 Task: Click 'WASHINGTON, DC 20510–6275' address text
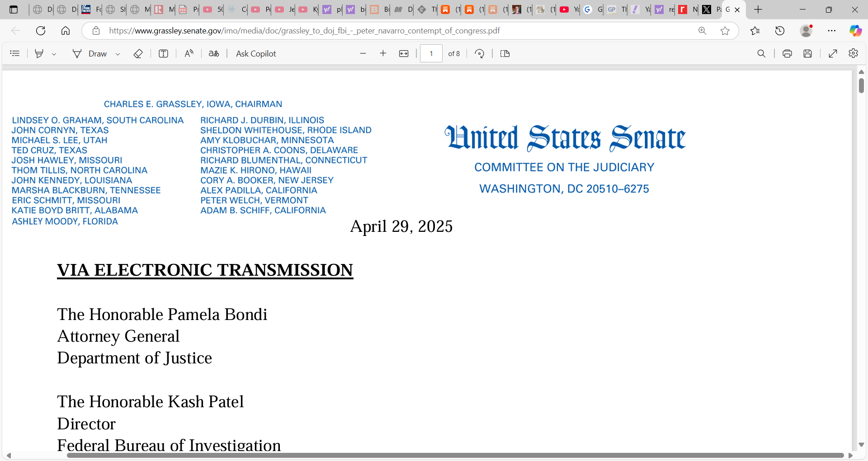click(564, 189)
